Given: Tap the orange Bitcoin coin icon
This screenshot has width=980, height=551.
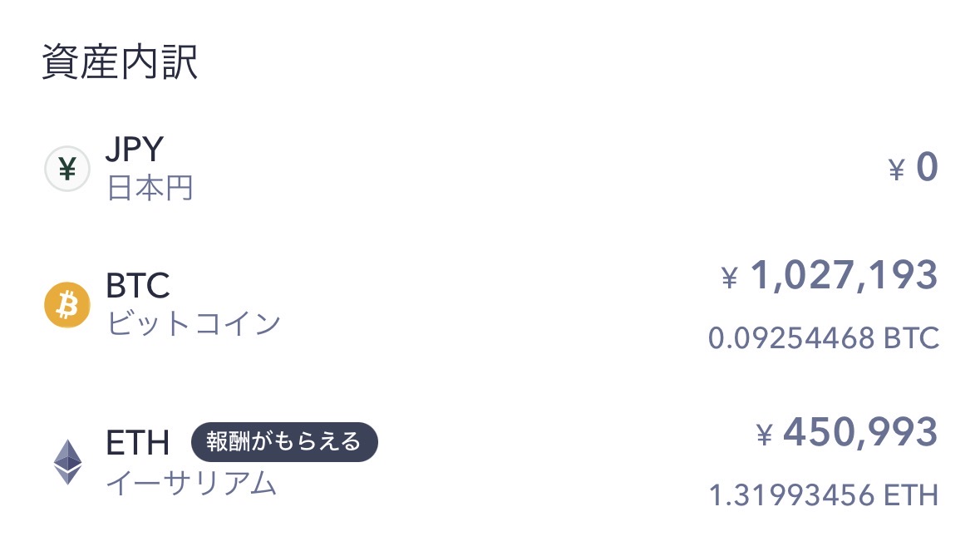Looking at the screenshot, I should tap(66, 306).
